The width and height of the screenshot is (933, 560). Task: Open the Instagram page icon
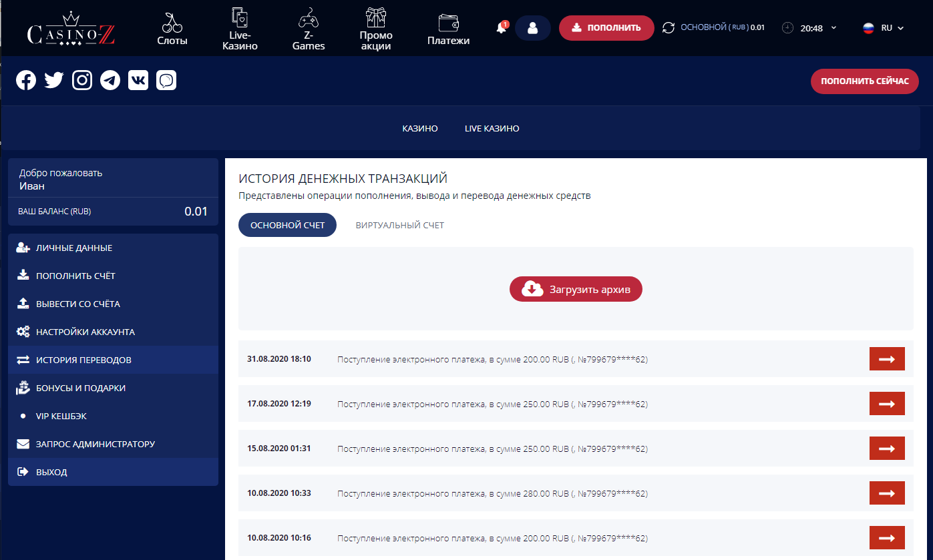[x=82, y=80]
